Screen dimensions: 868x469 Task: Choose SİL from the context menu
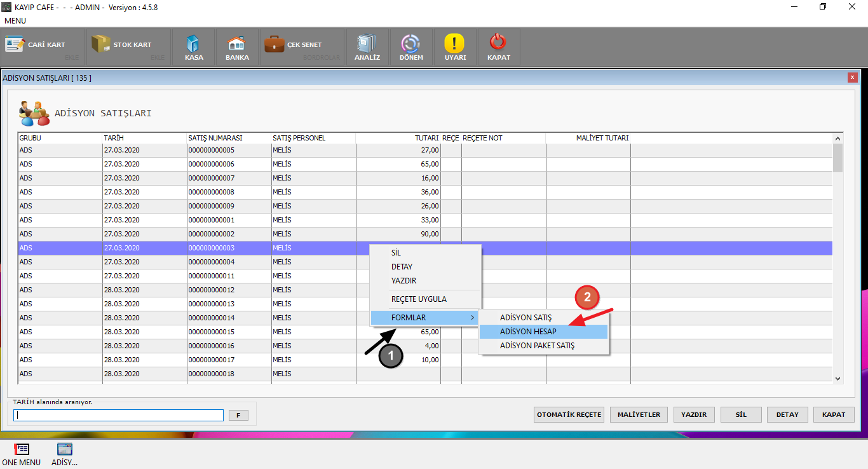point(426,253)
